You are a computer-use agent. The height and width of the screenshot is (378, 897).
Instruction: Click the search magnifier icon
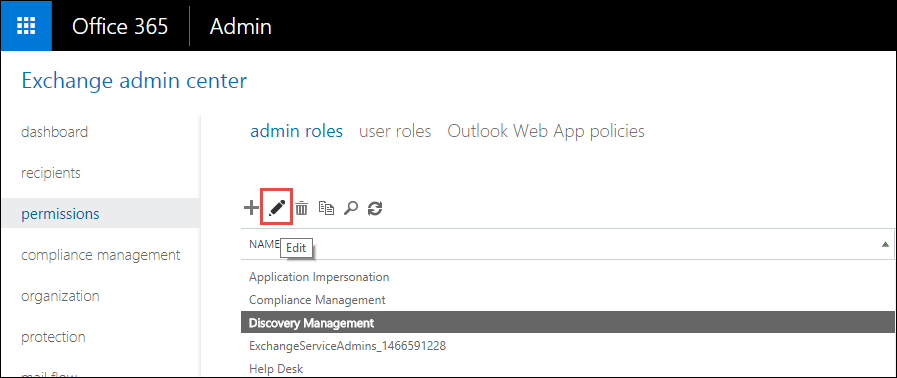point(351,208)
